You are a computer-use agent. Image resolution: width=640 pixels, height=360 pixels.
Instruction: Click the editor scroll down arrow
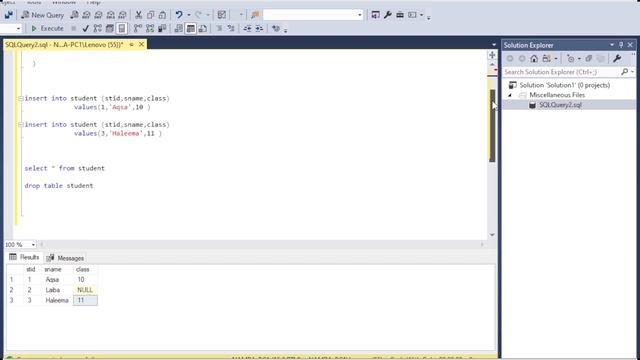tap(492, 235)
